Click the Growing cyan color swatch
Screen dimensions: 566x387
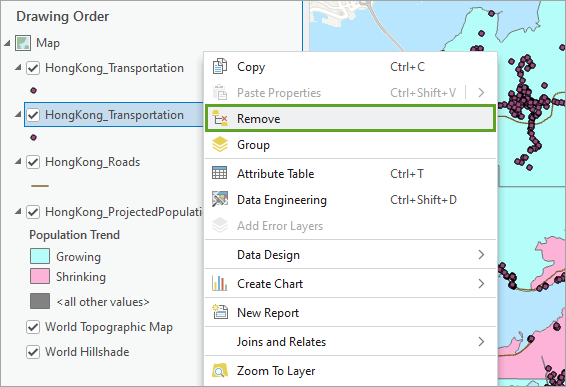40,256
